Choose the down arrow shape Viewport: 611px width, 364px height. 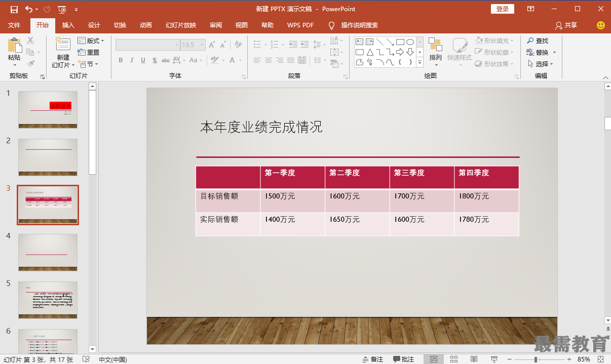tap(410, 52)
